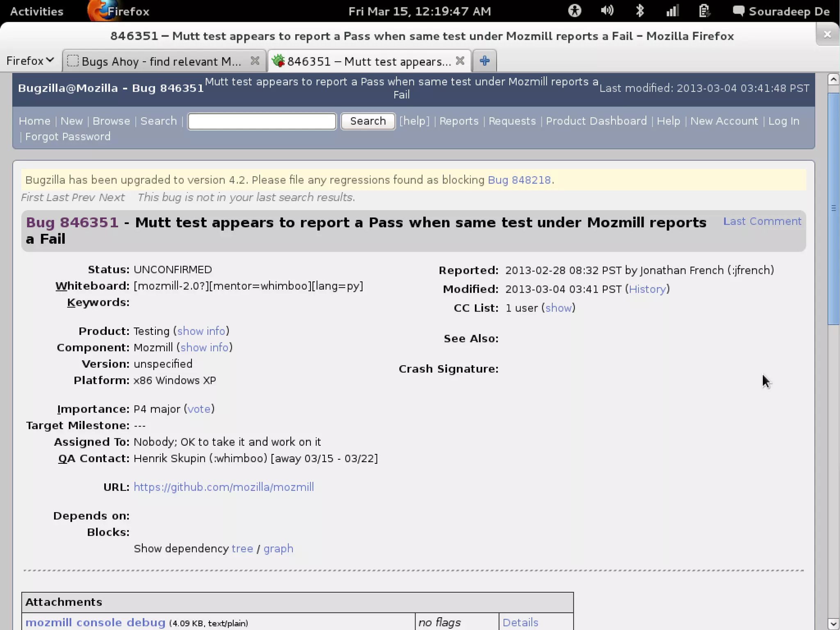This screenshot has height=630, width=840.
Task: Open the github mozilla mozmill URL
Action: (x=224, y=487)
